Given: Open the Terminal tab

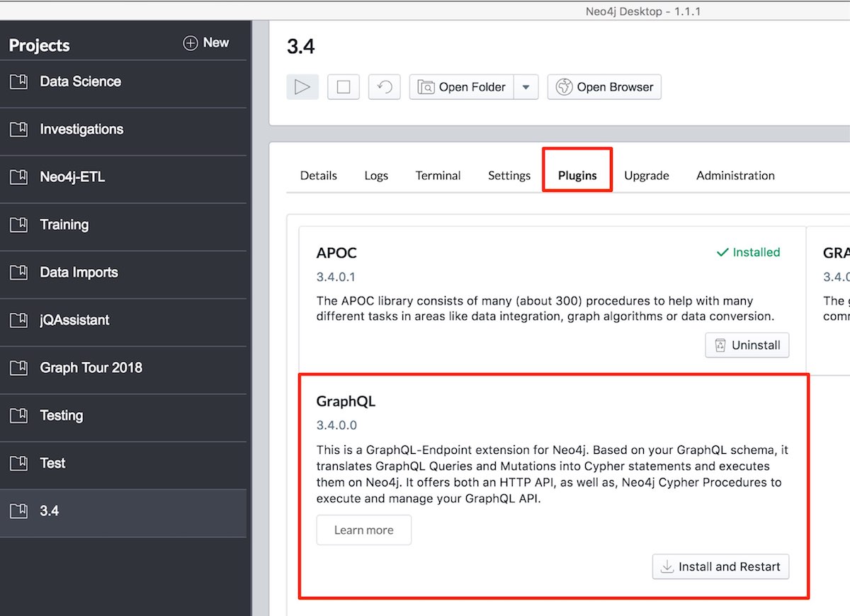Looking at the screenshot, I should tap(438, 176).
